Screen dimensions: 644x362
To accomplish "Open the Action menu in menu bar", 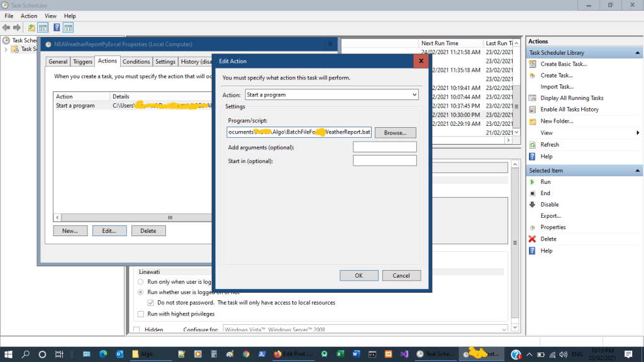I will [x=29, y=16].
